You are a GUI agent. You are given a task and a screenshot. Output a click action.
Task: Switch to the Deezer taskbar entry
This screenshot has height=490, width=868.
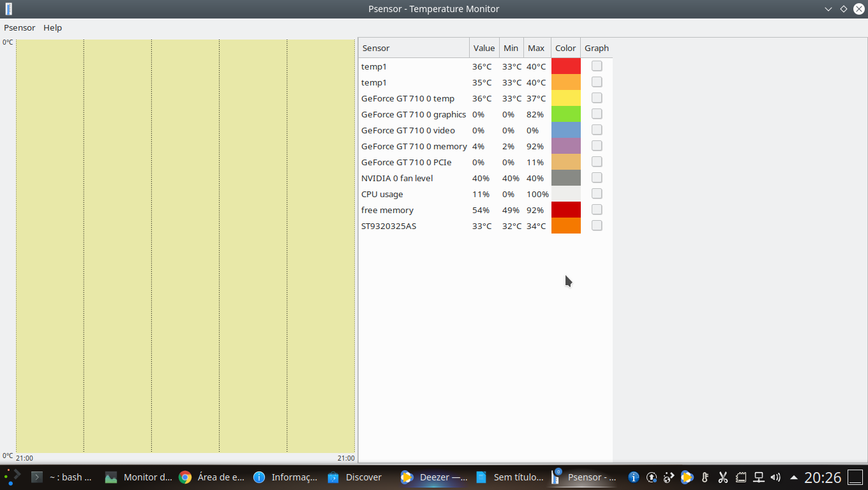(435, 477)
